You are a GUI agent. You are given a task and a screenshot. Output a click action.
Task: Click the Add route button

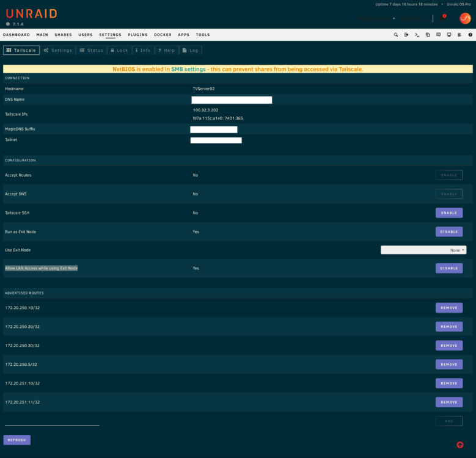tap(449, 421)
